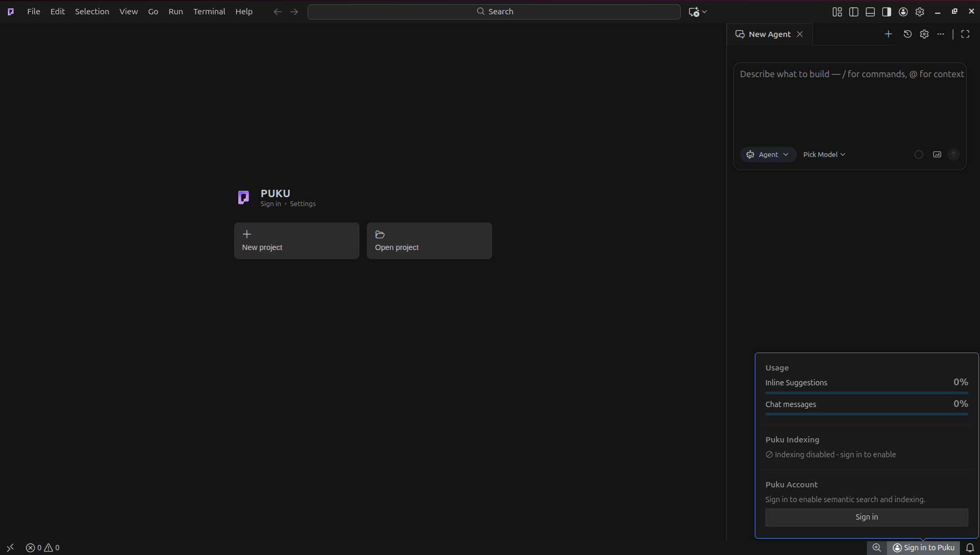Open the Selection menu
The image size is (980, 555).
tap(92, 12)
